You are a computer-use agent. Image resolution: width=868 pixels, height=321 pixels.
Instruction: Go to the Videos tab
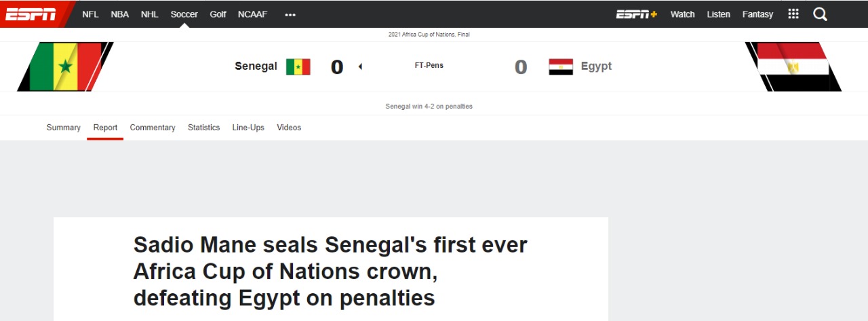pyautogui.click(x=289, y=128)
